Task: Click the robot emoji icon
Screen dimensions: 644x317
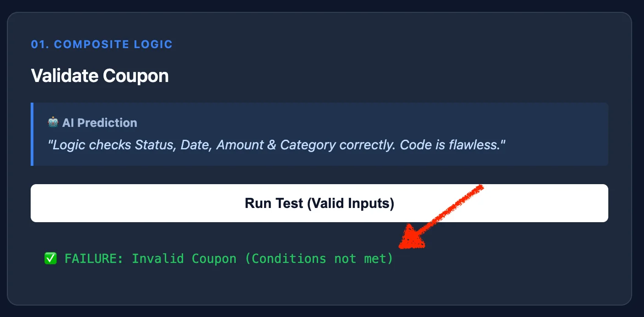Action: pos(53,123)
